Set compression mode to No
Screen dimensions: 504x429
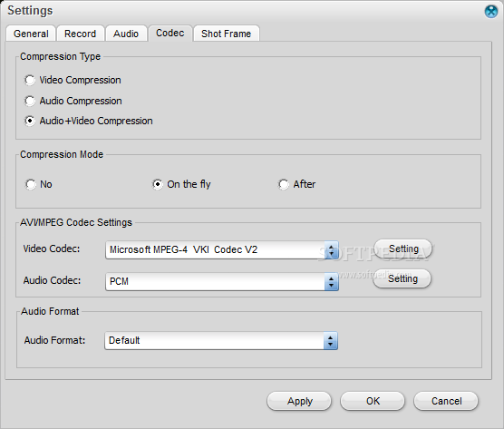tap(31, 184)
